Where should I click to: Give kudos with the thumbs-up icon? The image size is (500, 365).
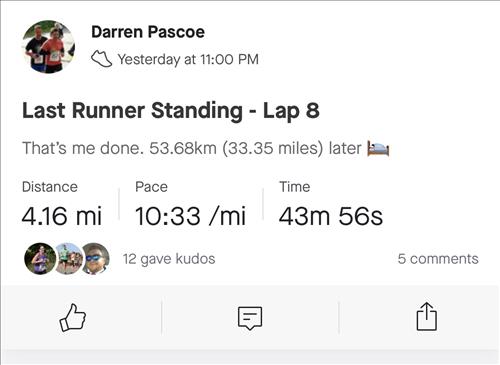(x=73, y=318)
